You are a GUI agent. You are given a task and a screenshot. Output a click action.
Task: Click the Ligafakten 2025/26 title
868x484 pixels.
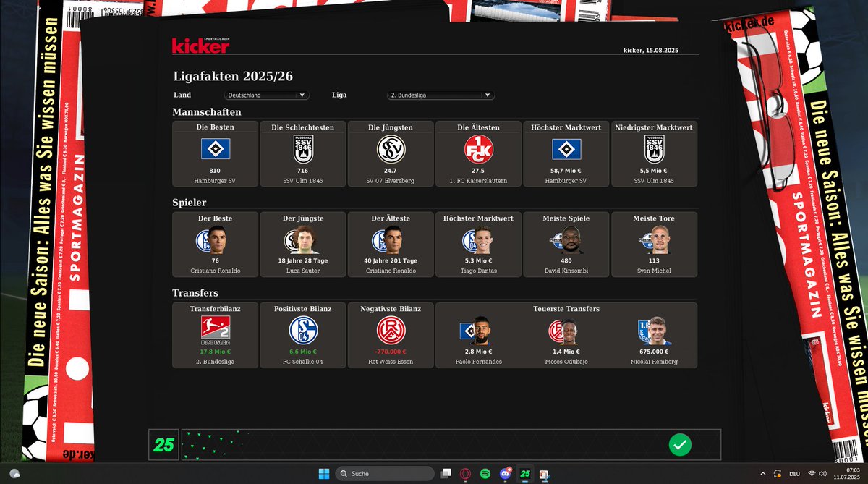pos(233,77)
